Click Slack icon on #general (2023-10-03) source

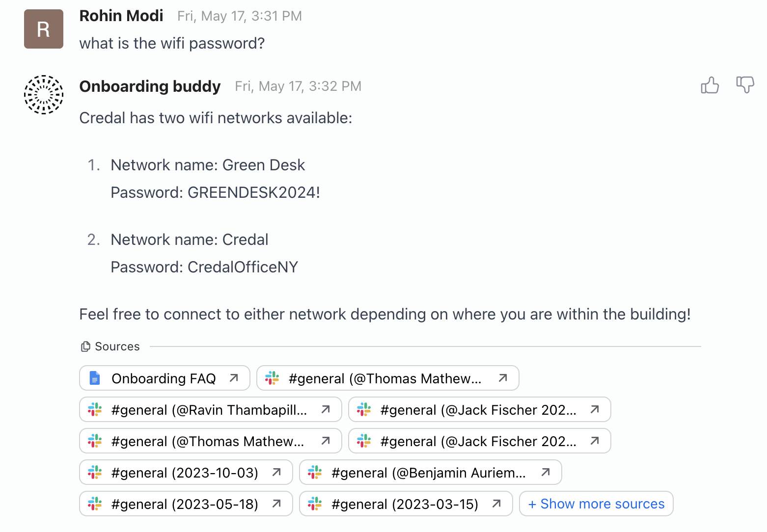pyautogui.click(x=95, y=473)
